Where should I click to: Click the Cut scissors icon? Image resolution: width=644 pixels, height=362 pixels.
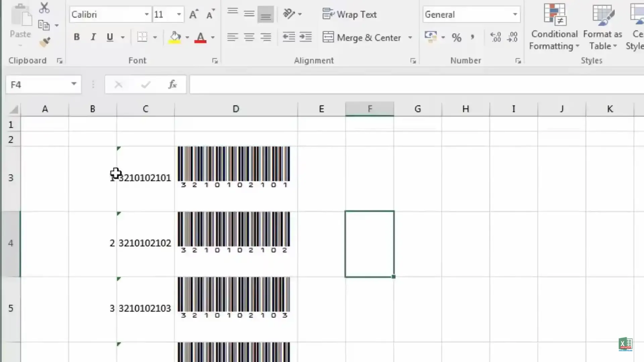pyautogui.click(x=44, y=8)
